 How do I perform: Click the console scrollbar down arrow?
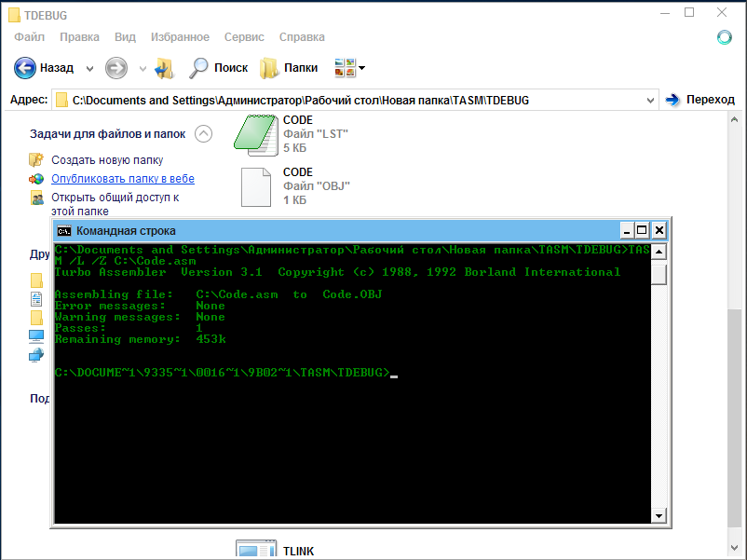point(659,515)
